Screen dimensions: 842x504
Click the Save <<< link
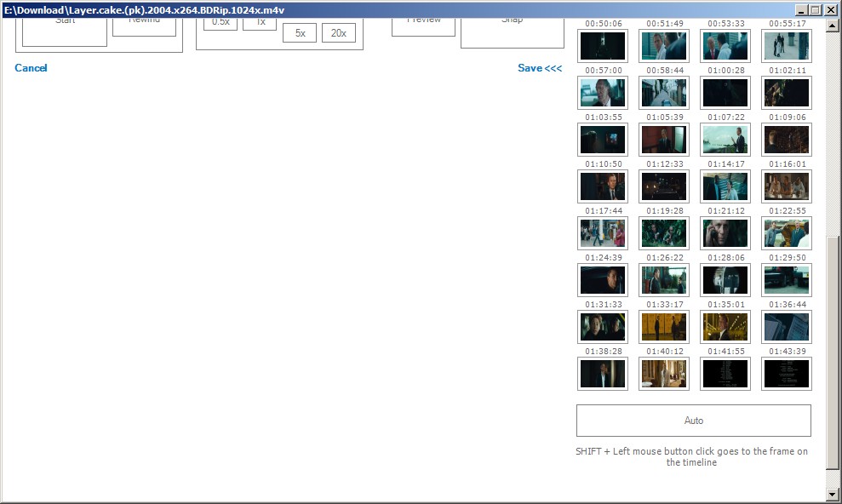tap(541, 67)
